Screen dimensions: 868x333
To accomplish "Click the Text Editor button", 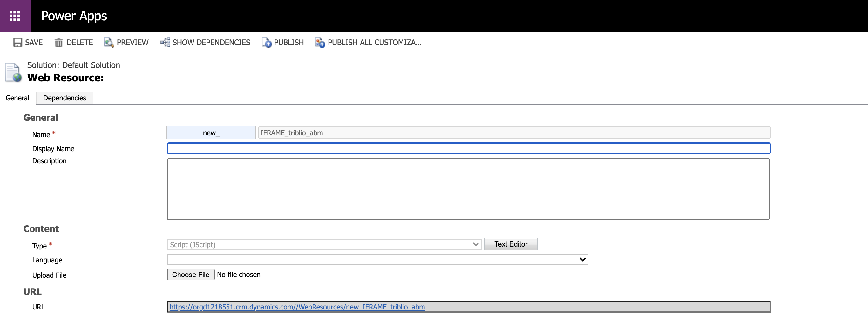I will [511, 244].
